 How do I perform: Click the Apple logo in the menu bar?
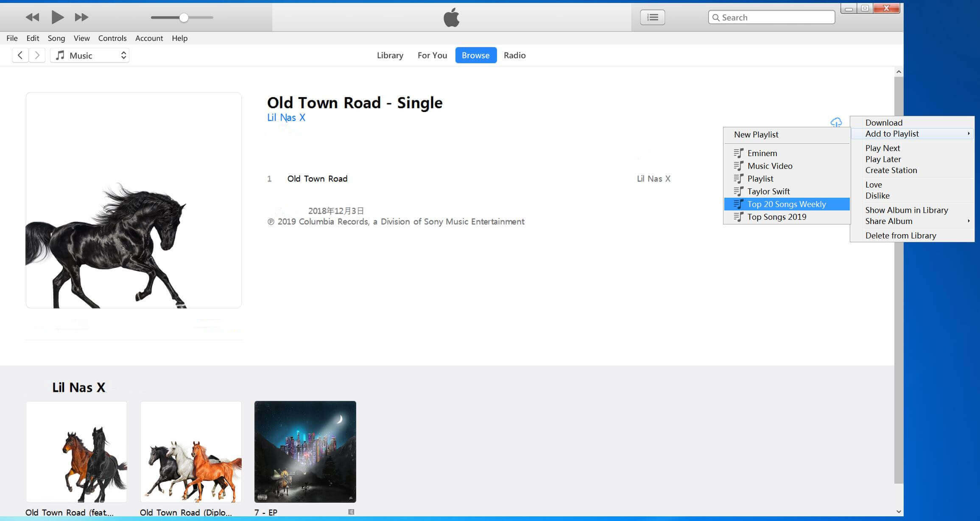[x=452, y=17]
